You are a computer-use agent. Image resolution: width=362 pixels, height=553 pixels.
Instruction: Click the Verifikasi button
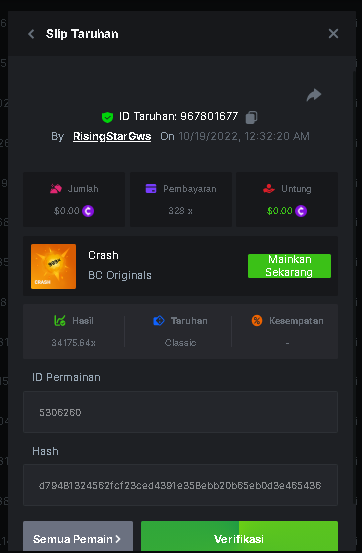coord(239,537)
